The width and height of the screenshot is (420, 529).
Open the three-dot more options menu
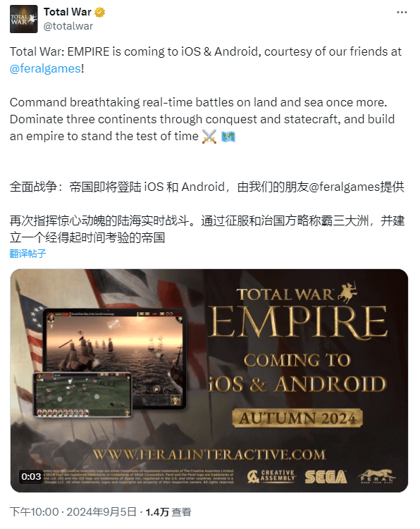(x=402, y=13)
